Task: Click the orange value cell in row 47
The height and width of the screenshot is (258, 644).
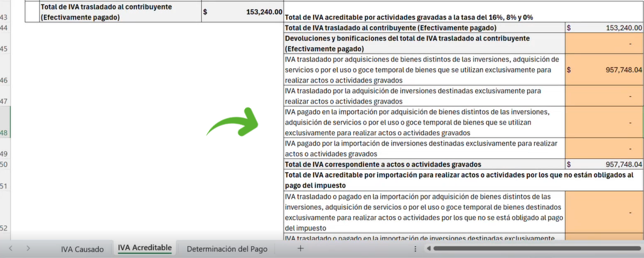Action: click(x=604, y=96)
